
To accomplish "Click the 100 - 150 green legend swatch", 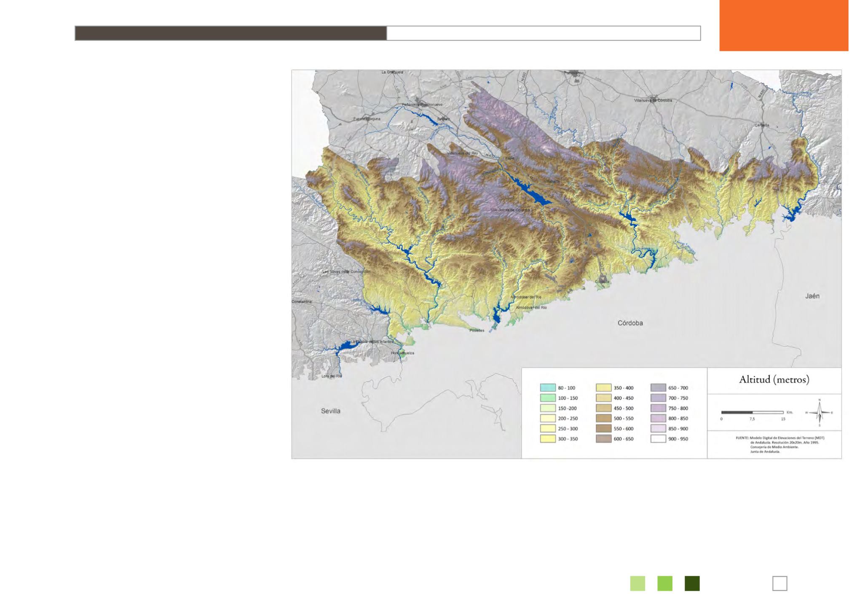I will click(x=548, y=398).
